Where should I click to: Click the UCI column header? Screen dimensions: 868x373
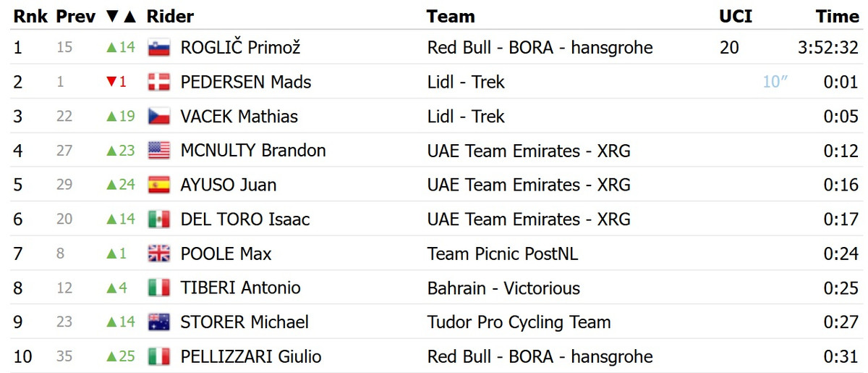pos(735,16)
